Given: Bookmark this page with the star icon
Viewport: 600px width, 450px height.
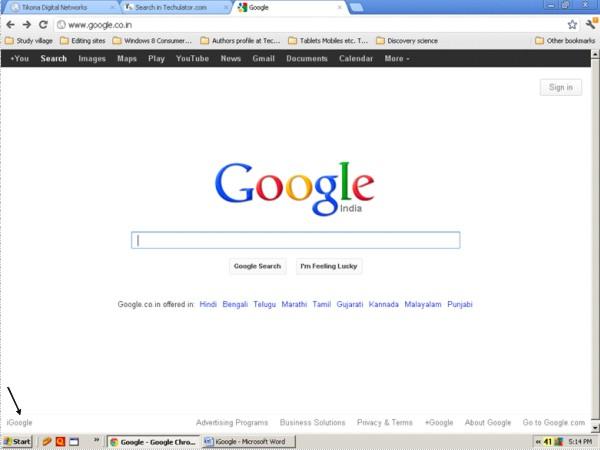Looking at the screenshot, I should coord(572,25).
